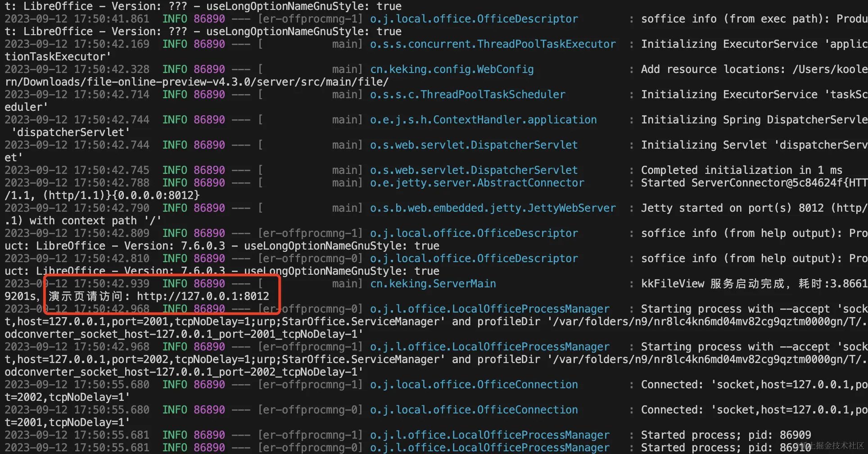Open the demo URL http://127.0.0.1:8012

[203, 296]
